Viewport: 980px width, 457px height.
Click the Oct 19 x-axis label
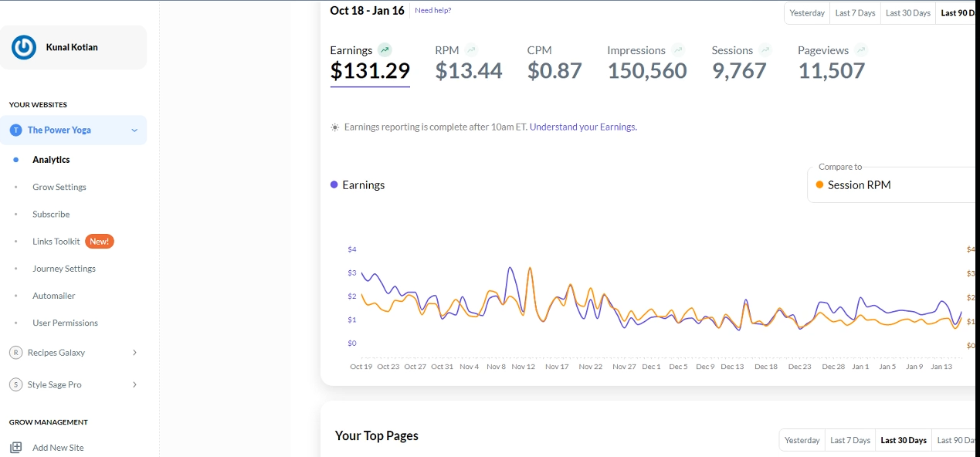coord(361,367)
